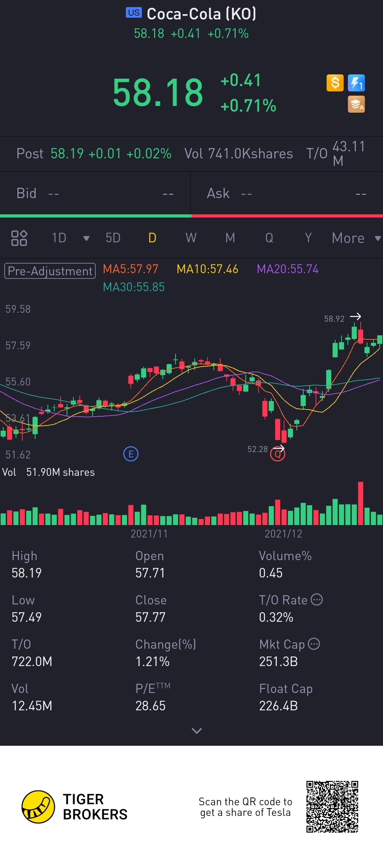
Task: Tap the tallest red volume bar
Action: click(x=361, y=503)
